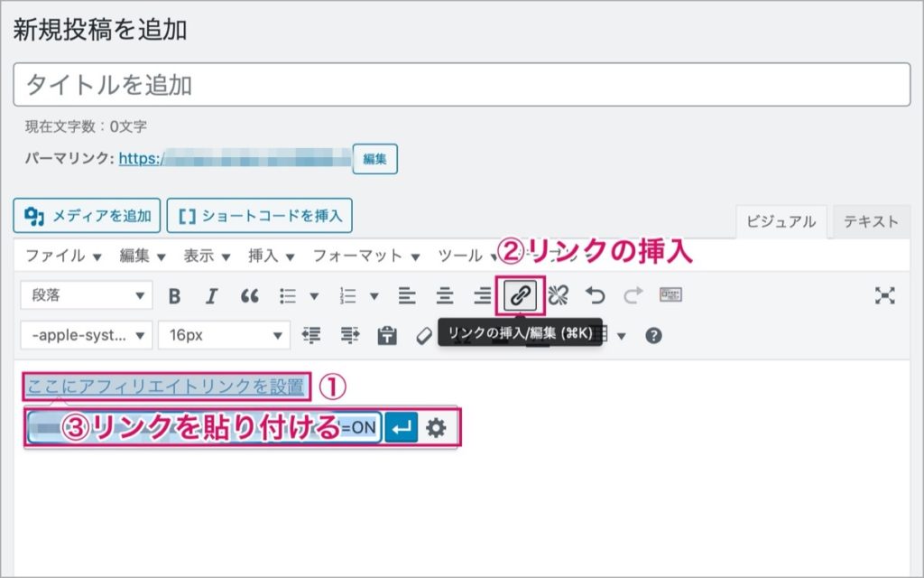
Task: Click the メディアを追加 button
Action: coord(87,216)
